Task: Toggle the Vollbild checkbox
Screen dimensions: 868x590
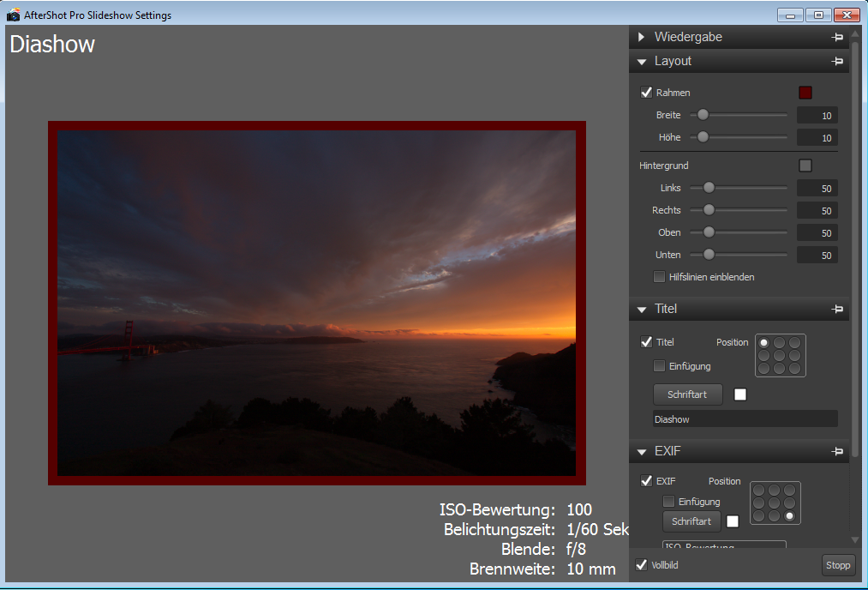Action: click(x=641, y=564)
